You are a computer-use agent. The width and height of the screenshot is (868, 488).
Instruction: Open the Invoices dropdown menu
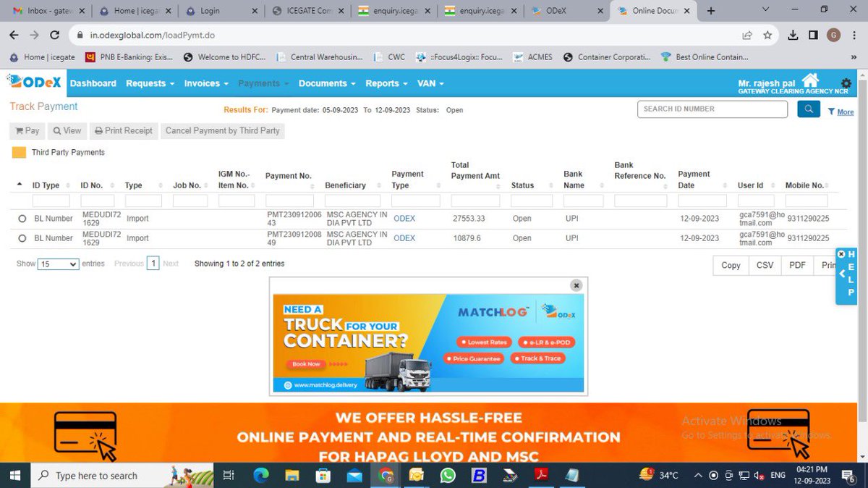pos(206,83)
